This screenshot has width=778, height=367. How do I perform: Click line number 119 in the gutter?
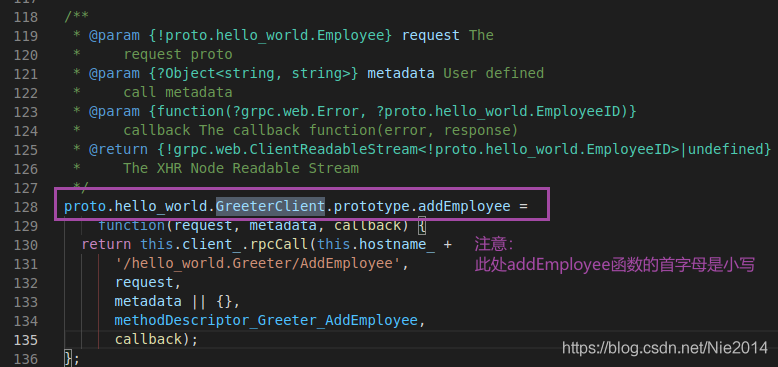coord(26,36)
